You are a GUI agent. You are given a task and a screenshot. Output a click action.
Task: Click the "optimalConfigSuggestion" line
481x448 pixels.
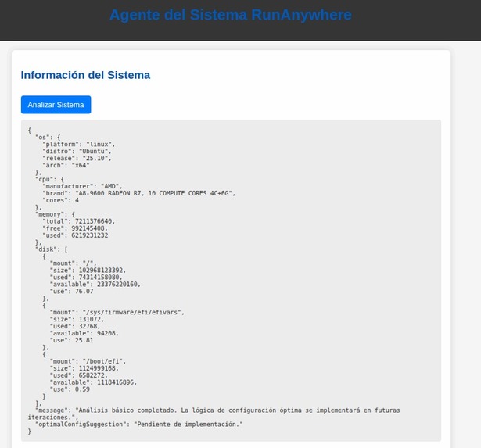point(139,425)
